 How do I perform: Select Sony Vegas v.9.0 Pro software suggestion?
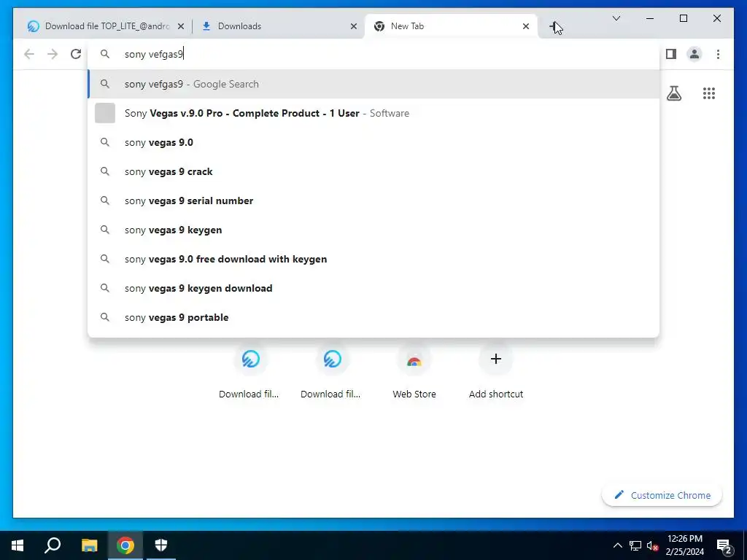(373, 113)
